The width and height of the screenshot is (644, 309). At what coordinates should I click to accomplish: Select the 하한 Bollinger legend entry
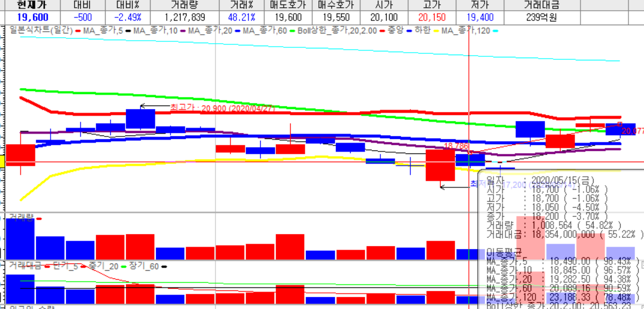[x=422, y=31]
